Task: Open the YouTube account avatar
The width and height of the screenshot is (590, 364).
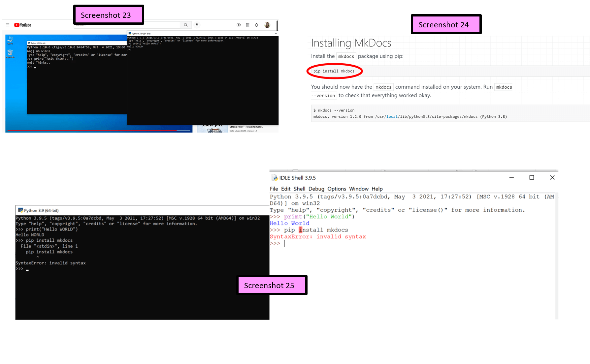Action: (267, 25)
